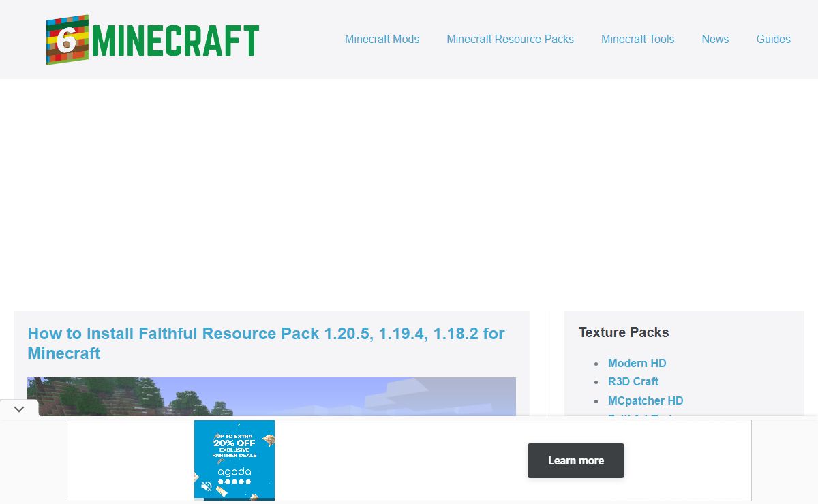Image resolution: width=818 pixels, height=504 pixels.
Task: Open the R3D Craft texture pack link
Action: pos(633,381)
